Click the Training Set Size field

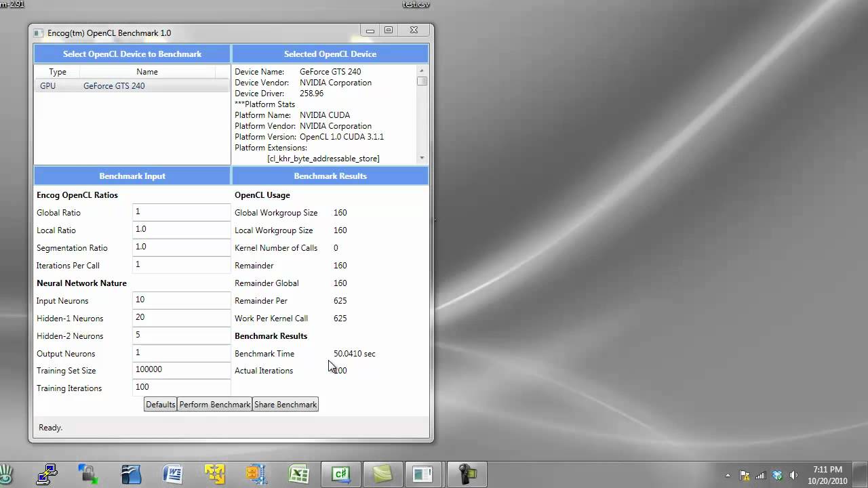[x=182, y=370]
